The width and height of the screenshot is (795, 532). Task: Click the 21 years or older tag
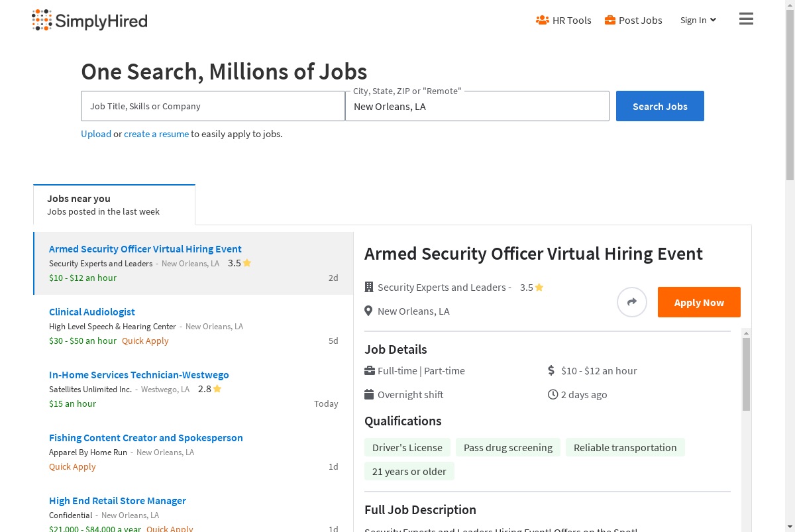(x=409, y=471)
